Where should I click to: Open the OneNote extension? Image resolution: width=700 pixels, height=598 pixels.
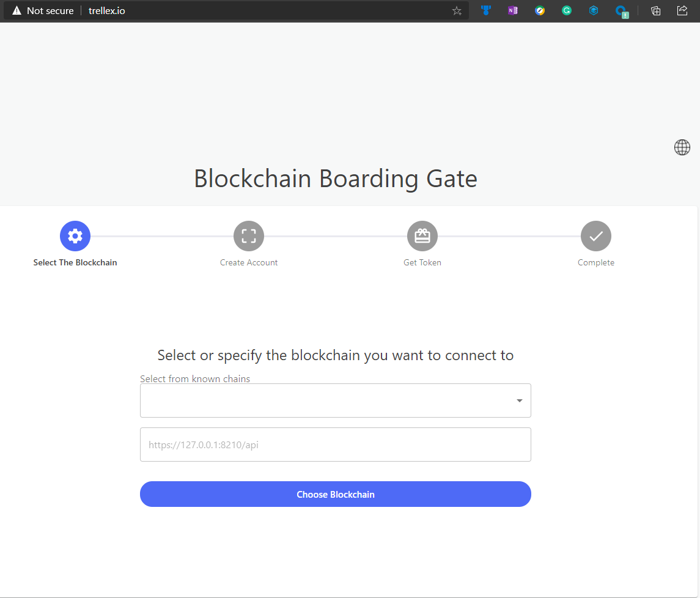(x=512, y=10)
